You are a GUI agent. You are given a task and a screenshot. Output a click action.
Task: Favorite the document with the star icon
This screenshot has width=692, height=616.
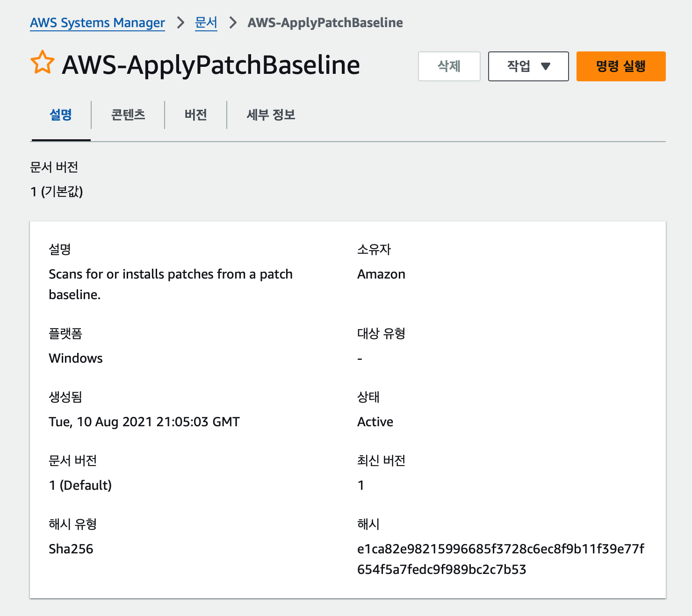(x=43, y=63)
